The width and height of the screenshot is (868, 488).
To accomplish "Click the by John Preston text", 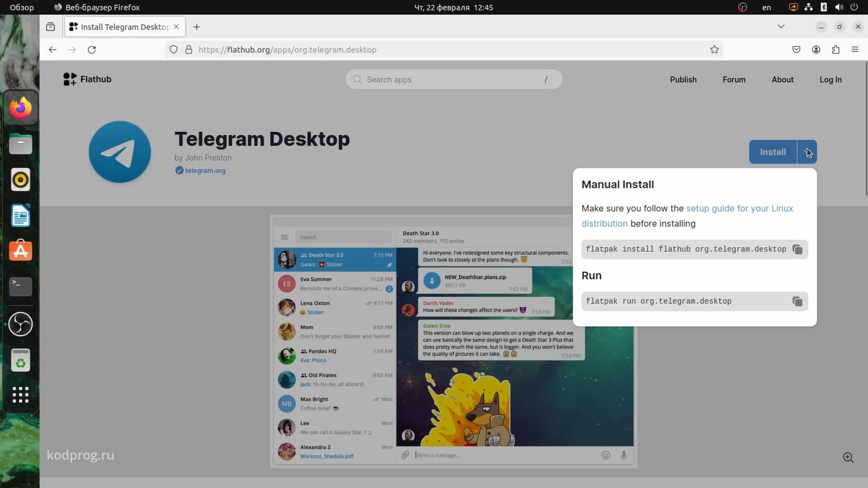I will click(x=203, y=158).
